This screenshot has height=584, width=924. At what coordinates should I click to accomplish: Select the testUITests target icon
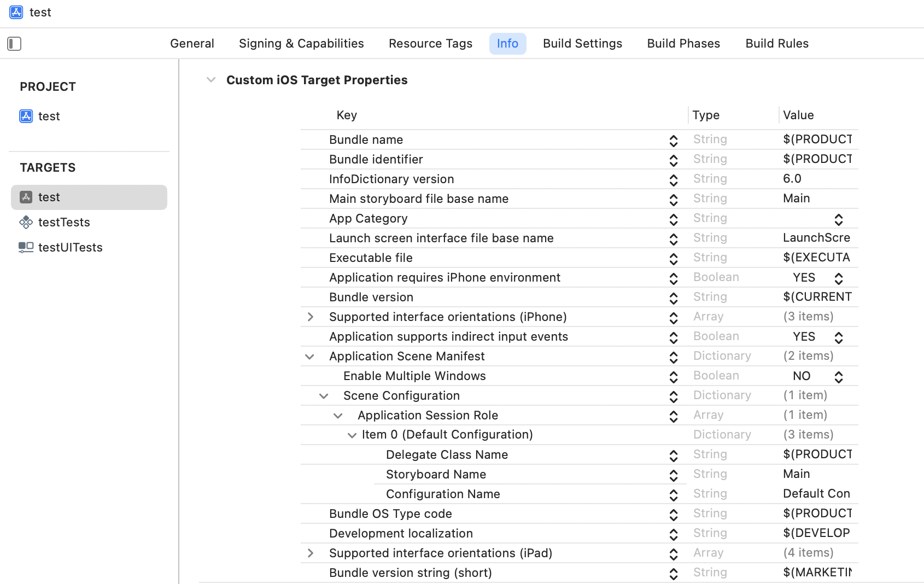coord(26,247)
